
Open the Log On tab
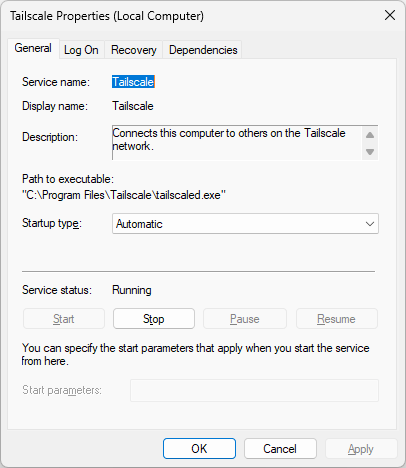point(81,50)
